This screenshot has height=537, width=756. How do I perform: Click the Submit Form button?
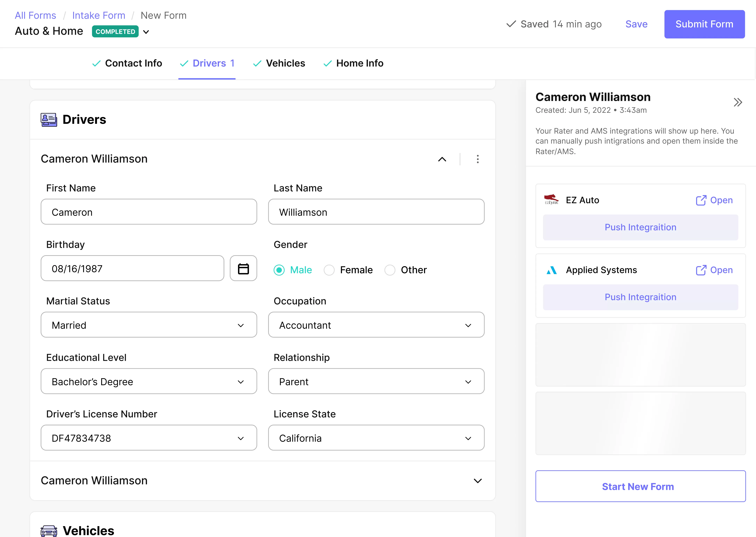click(704, 24)
